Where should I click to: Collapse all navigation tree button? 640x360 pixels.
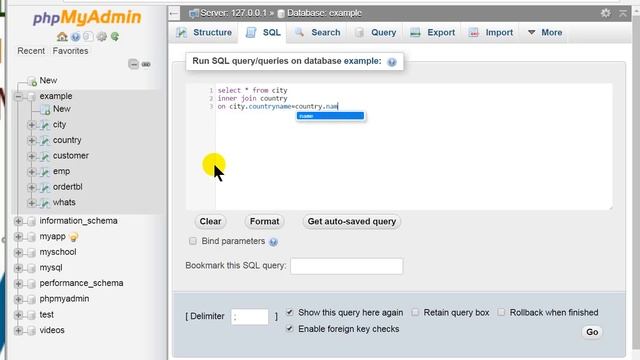(133, 64)
